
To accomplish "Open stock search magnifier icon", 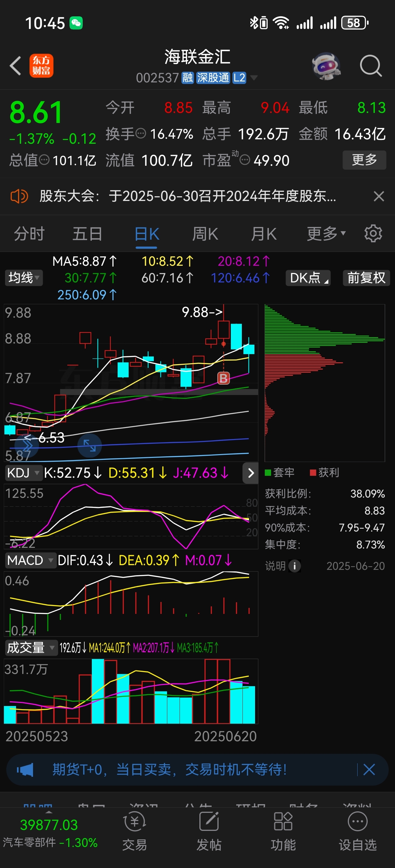I will point(371,66).
